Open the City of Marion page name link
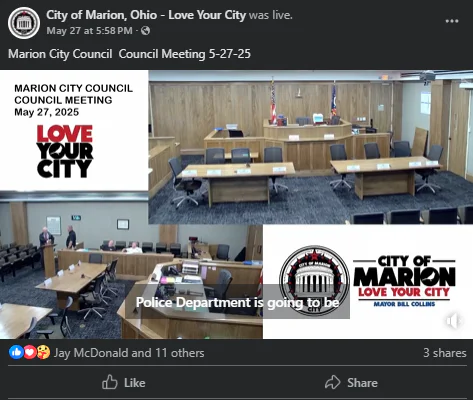The image size is (473, 400). click(146, 15)
